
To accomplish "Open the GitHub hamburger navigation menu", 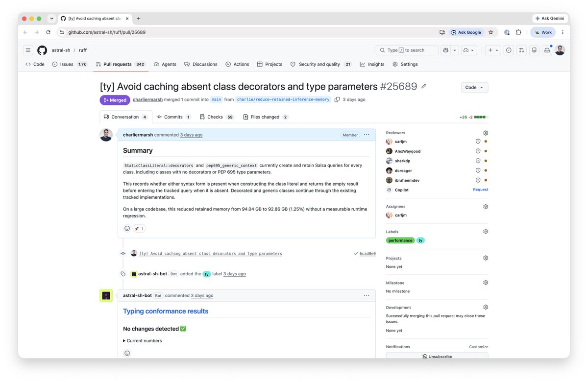I will click(x=28, y=50).
